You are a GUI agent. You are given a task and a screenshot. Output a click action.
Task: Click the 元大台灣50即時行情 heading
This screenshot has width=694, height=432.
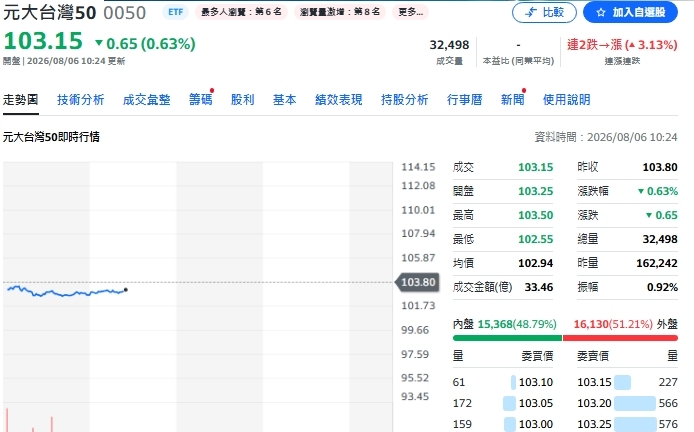[51, 137]
